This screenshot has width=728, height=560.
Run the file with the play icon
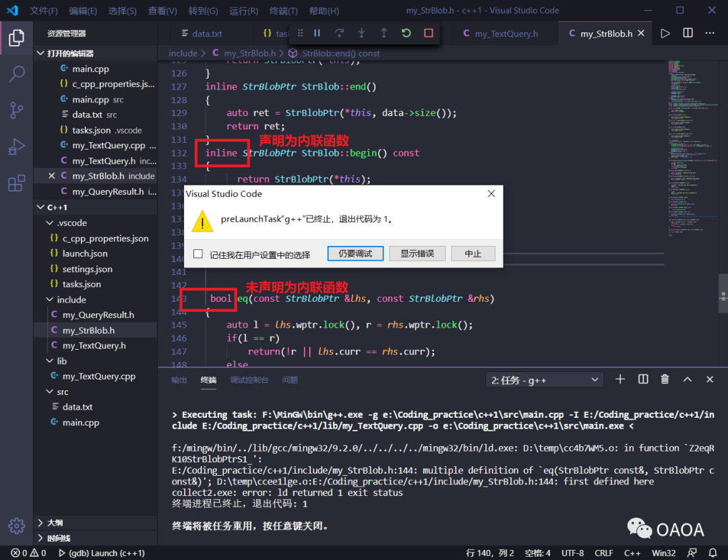point(665,34)
